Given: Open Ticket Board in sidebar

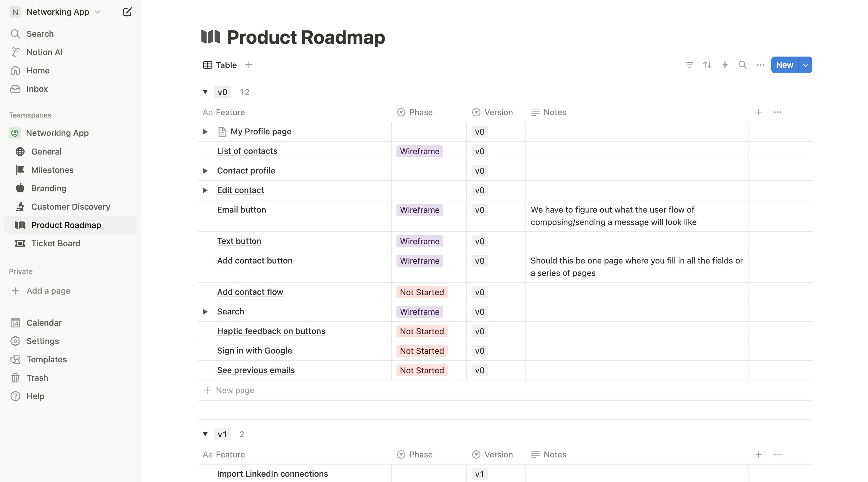Looking at the screenshot, I should (56, 243).
